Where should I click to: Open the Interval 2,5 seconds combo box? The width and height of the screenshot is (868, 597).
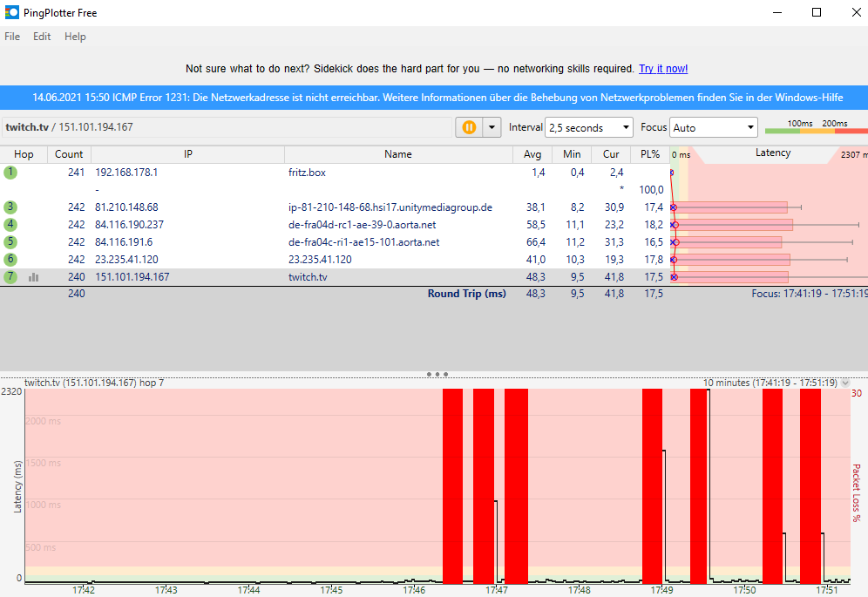(x=589, y=127)
